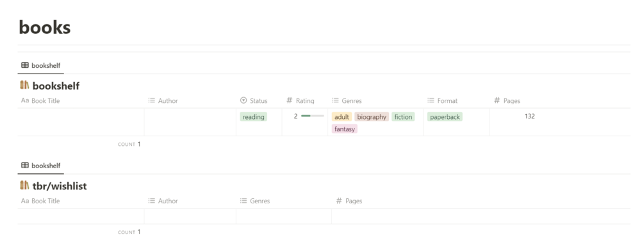Image resolution: width=644 pixels, height=252 pixels.
Task: Open the paperback format tag
Action: 445,117
